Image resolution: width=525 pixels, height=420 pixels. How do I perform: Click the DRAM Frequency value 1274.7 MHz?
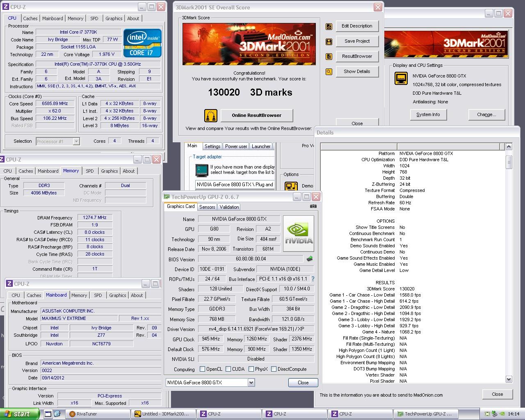pyautogui.click(x=95, y=218)
